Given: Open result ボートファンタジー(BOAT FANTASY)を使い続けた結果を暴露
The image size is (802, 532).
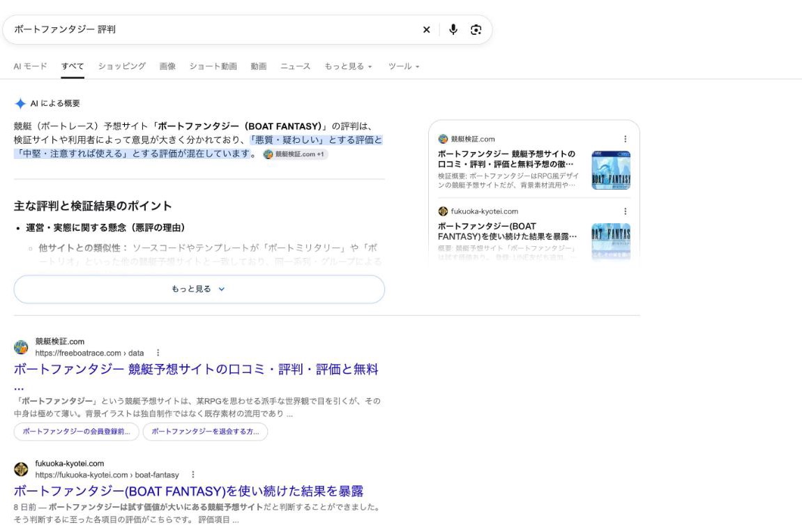Looking at the screenshot, I should coord(188,491).
